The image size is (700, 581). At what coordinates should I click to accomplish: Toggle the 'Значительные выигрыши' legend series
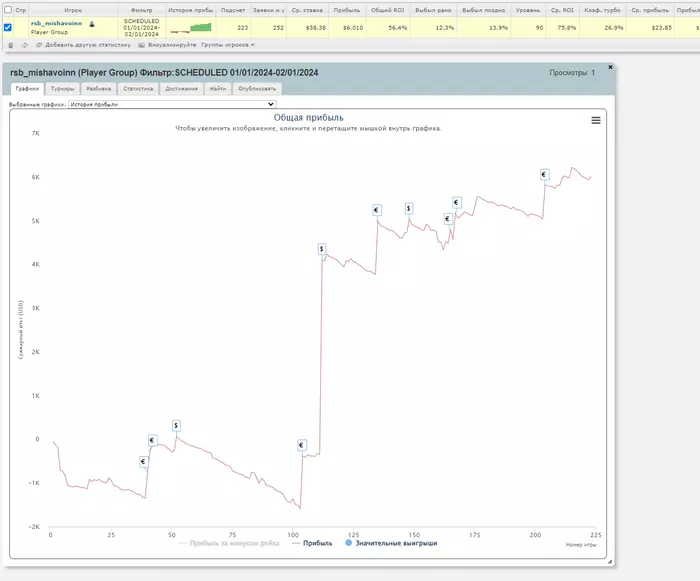click(392, 543)
